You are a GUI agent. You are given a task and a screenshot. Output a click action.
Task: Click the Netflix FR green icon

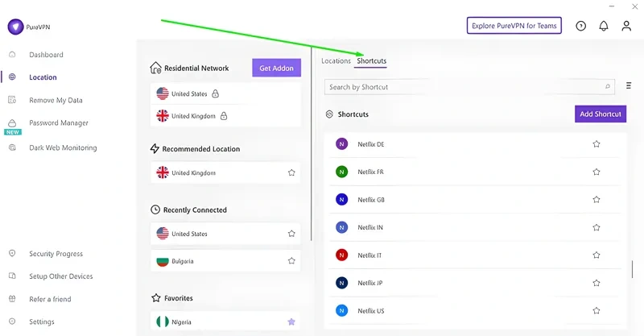341,172
